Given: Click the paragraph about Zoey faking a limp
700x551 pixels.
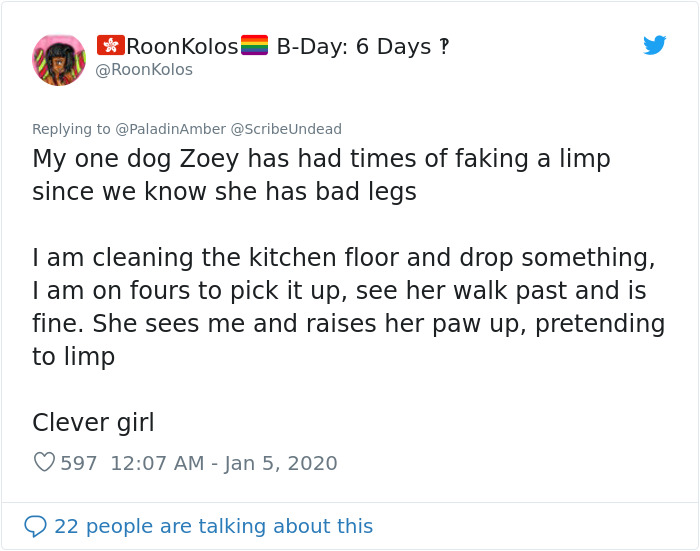Looking at the screenshot, I should (x=320, y=175).
